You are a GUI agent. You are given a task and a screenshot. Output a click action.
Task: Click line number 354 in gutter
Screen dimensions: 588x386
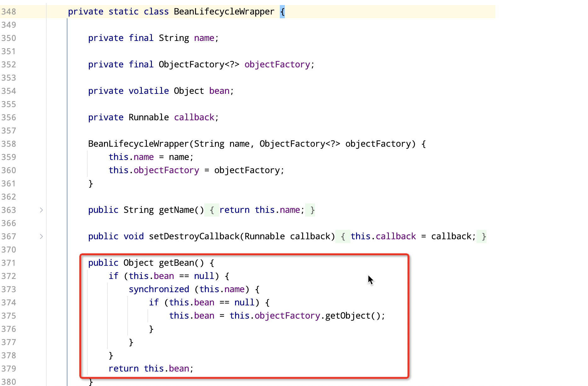9,91
